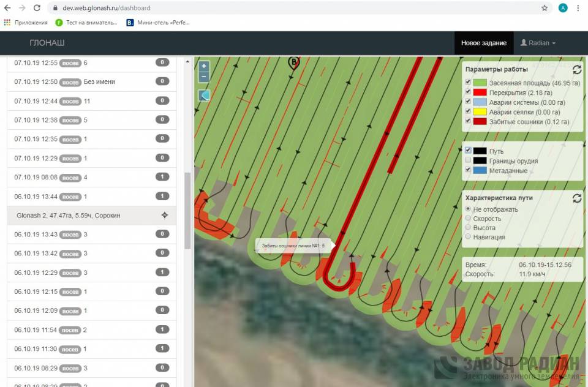The height and width of the screenshot is (387, 588).
Task: Open the Chrome three-dot menu
Action: (x=578, y=8)
